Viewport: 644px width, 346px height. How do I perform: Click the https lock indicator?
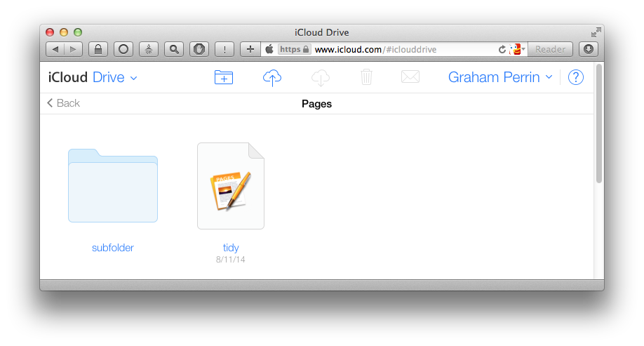[294, 49]
